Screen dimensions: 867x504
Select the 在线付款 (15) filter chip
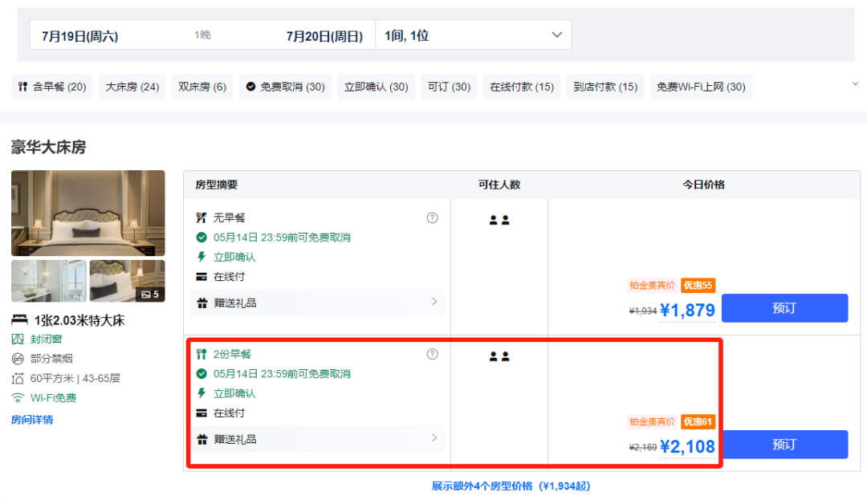coord(522,87)
